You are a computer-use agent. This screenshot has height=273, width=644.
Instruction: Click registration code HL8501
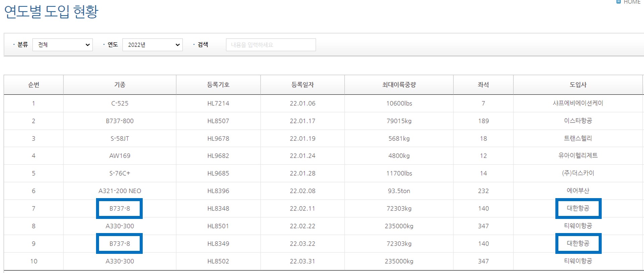click(x=218, y=226)
